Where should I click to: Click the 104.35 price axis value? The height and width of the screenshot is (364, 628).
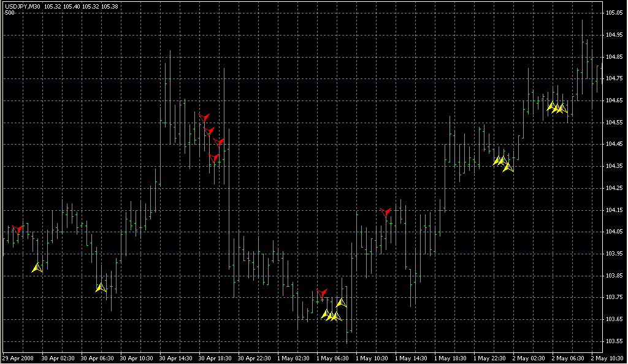[x=614, y=166]
